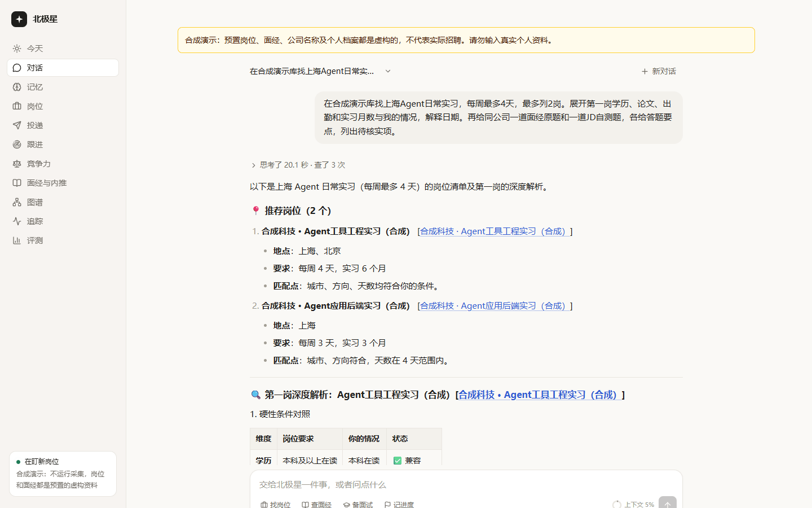
Task: Start a new chat with 新对话
Action: [x=659, y=71]
